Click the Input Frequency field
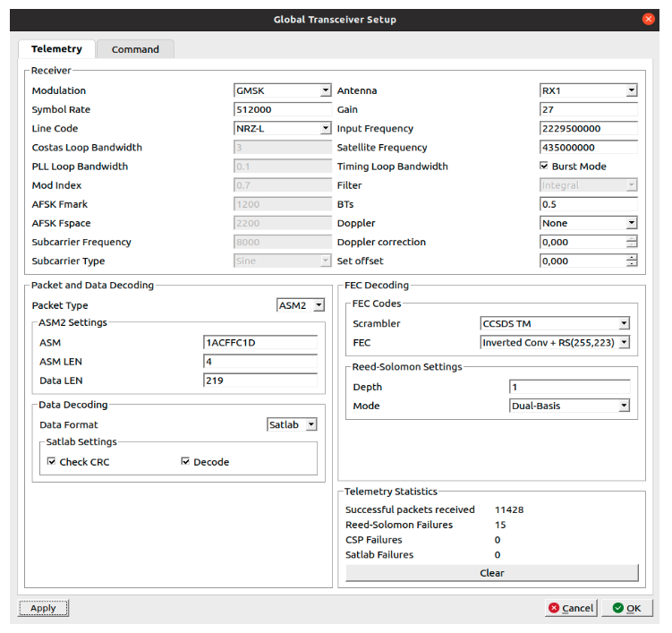The image size is (672, 633). click(x=589, y=128)
